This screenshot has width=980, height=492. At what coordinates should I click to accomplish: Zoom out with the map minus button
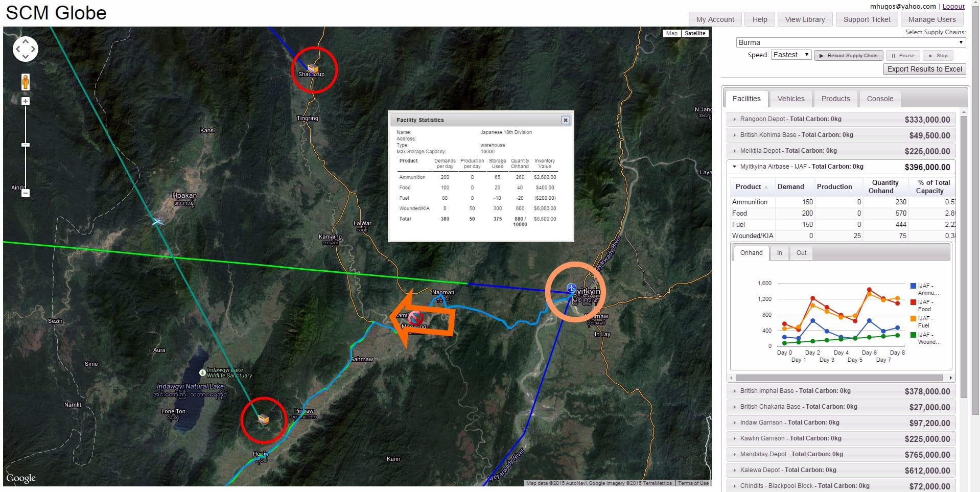[x=26, y=193]
